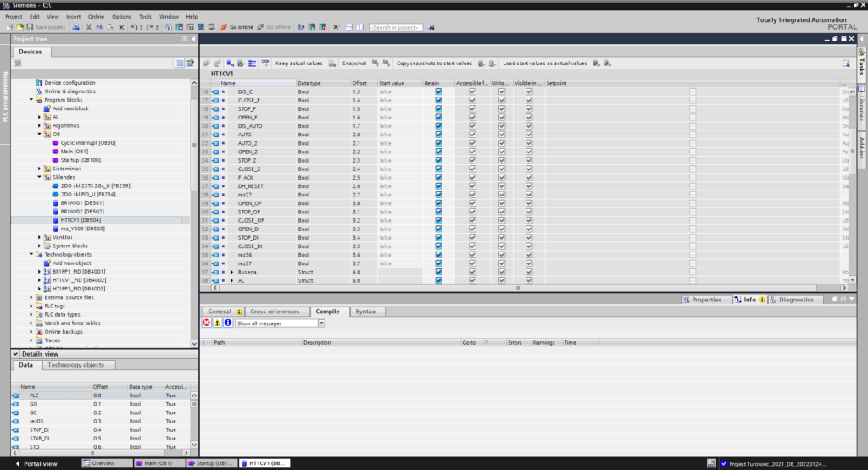Switch to the Syntax tab
Screen dimensions: 868x470
365,312
